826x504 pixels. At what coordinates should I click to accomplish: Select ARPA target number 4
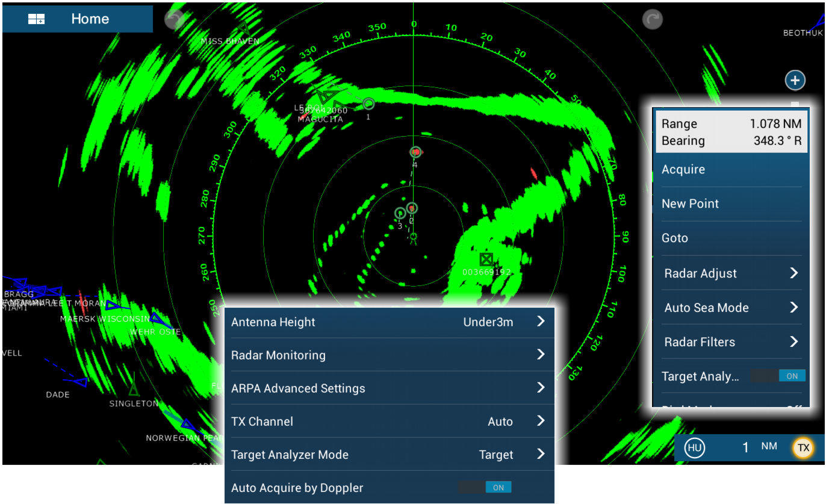[x=415, y=152]
